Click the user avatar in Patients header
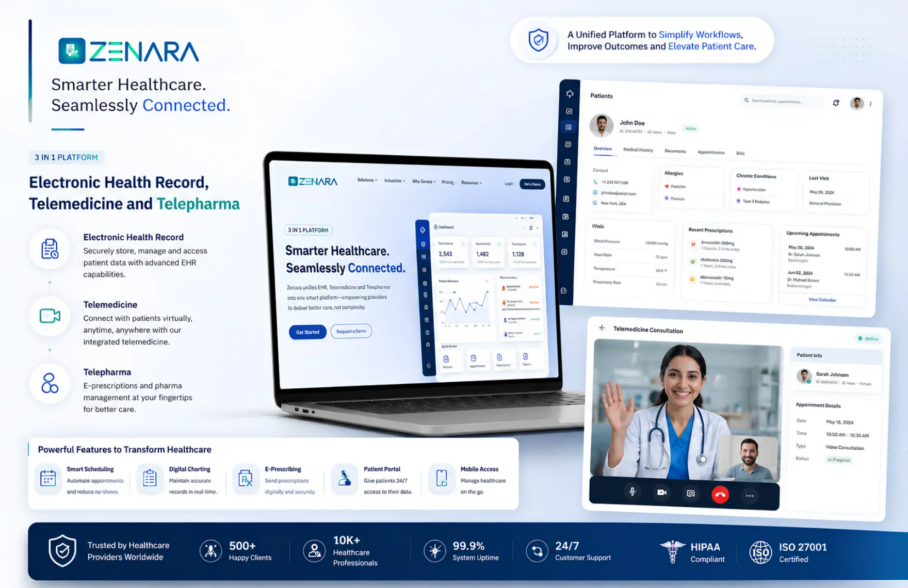This screenshot has width=908, height=588. tap(857, 103)
